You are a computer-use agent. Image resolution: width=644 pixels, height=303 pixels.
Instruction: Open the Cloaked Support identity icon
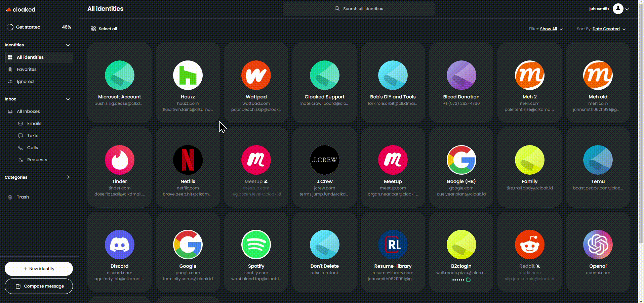pos(324,75)
